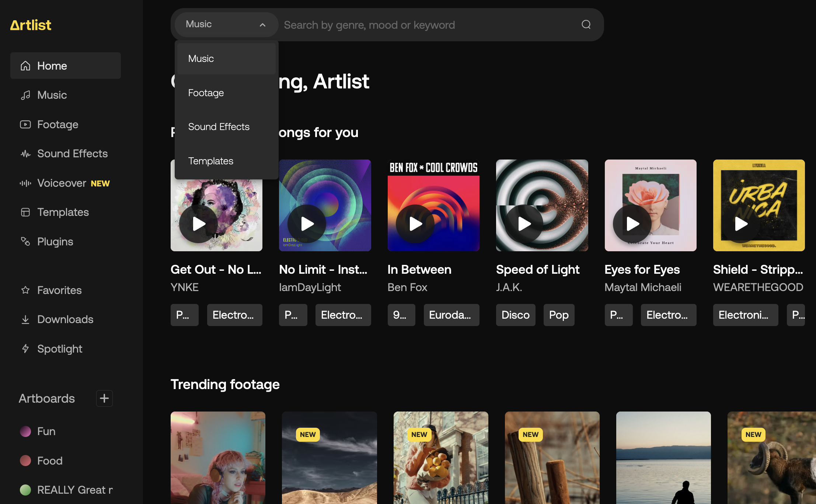This screenshot has height=504, width=816.
Task: Open artist page for Ben Fox
Action: click(407, 287)
